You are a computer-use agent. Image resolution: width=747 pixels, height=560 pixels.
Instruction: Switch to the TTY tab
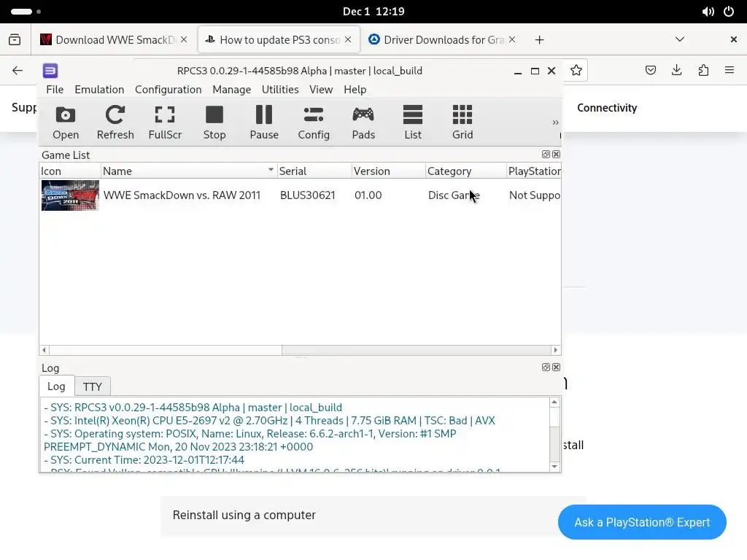tap(93, 386)
